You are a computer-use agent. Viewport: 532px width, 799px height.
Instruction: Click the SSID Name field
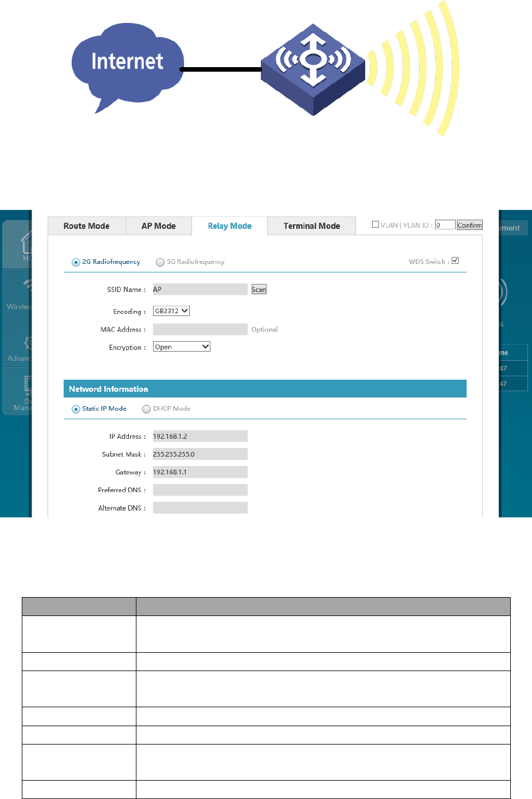point(200,289)
